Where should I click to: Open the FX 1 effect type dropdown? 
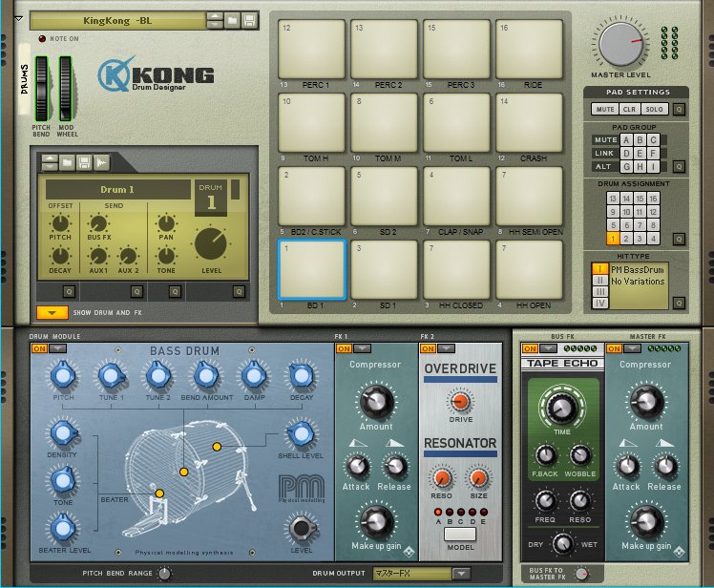pyautogui.click(x=362, y=348)
